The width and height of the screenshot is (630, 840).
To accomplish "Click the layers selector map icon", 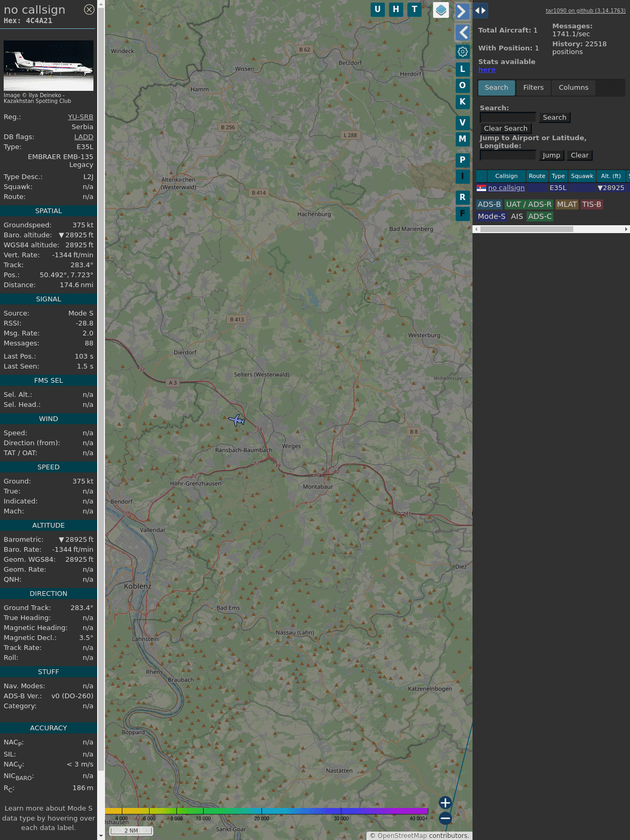I will point(441,10).
